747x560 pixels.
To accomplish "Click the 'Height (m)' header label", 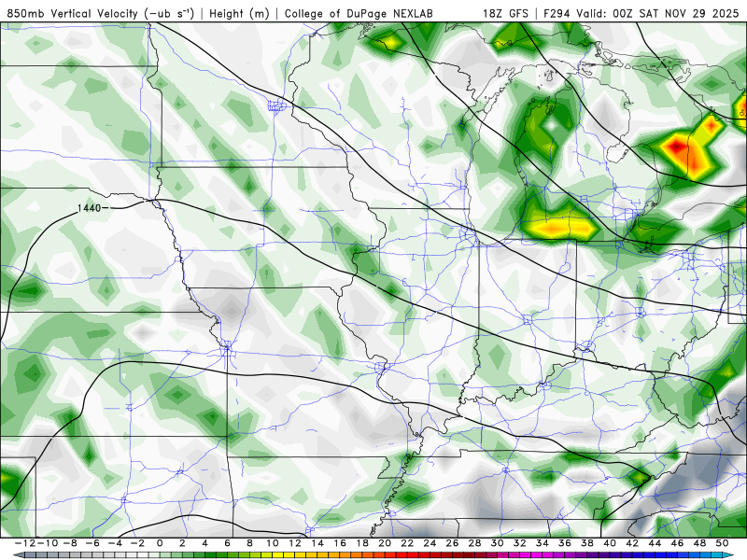I will click(240, 13).
